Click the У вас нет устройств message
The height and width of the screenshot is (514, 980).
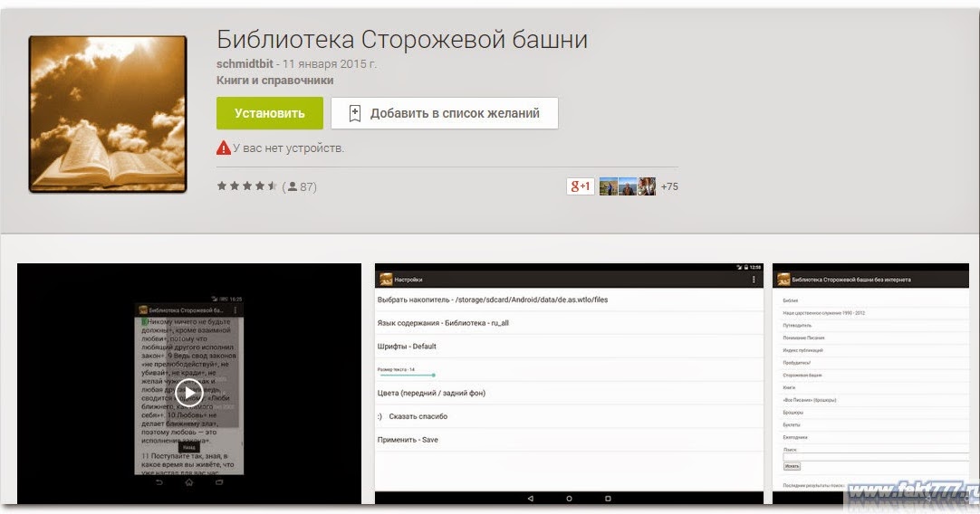click(288, 148)
